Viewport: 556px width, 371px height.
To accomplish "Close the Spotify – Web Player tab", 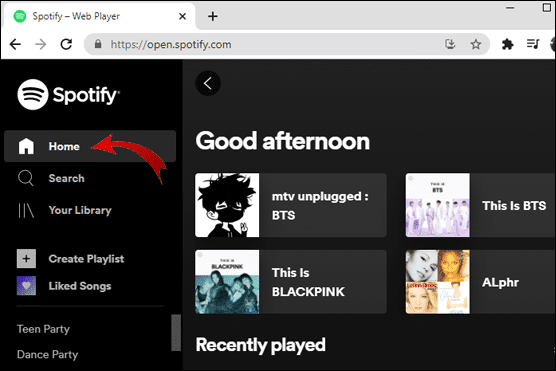I will point(182,16).
